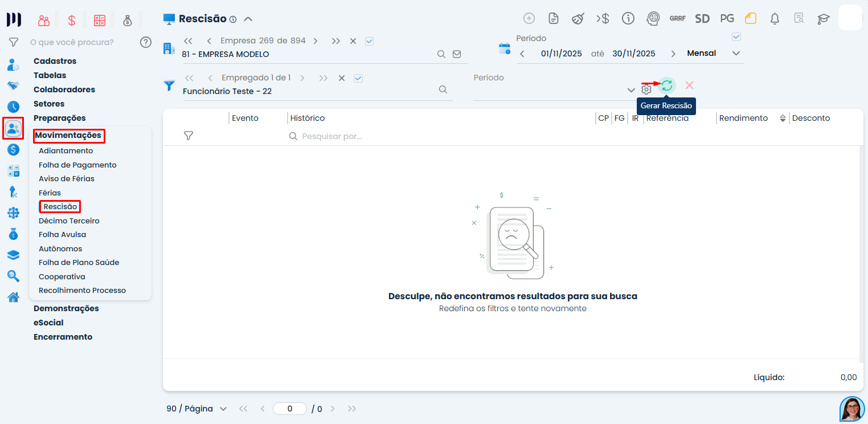Image resolution: width=868 pixels, height=424 pixels.
Task: Click the PG toolbar icon
Action: 727,18
